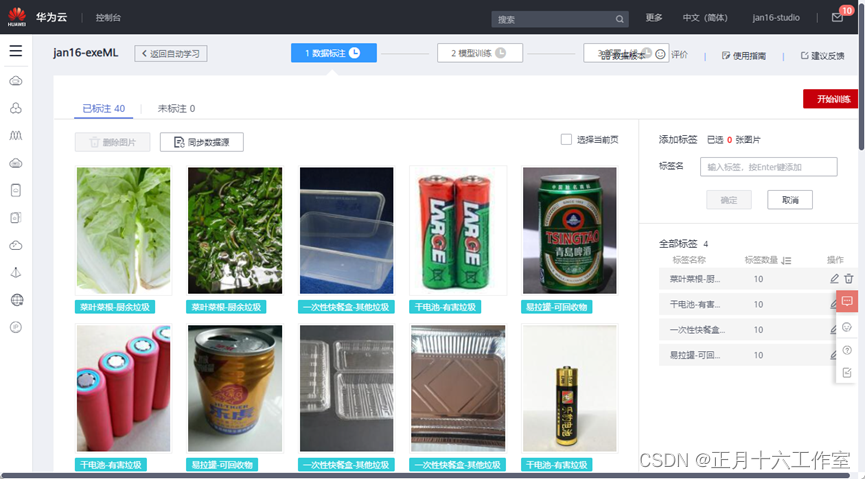Click the 删除图片 button
The image size is (865, 479).
[x=113, y=142]
